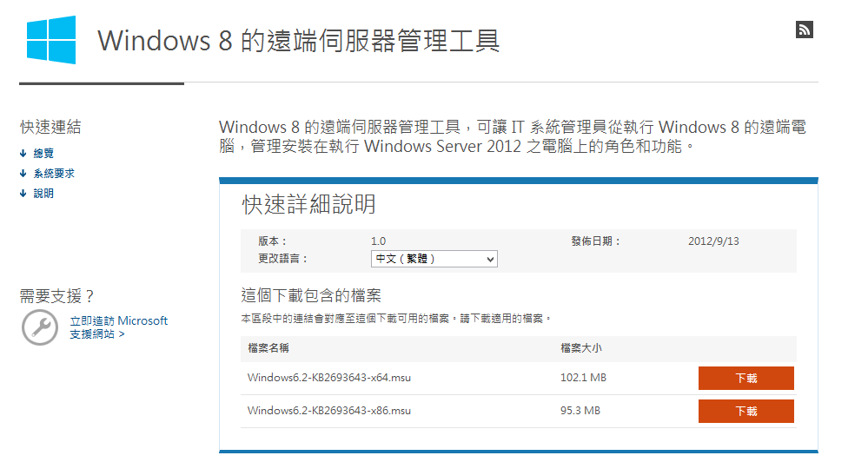Screen dimensions: 868x462
Task: Click the arrow icon beside 說明
Action: (23, 193)
